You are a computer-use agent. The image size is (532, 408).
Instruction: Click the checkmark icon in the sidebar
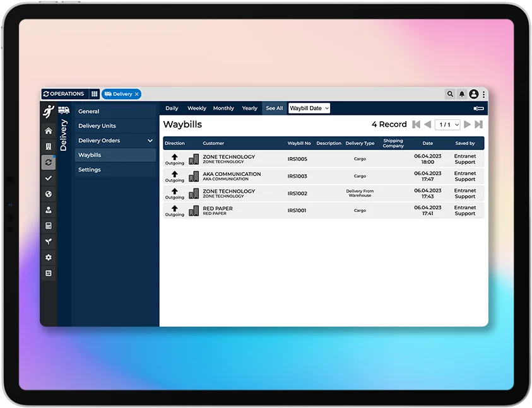pos(49,178)
